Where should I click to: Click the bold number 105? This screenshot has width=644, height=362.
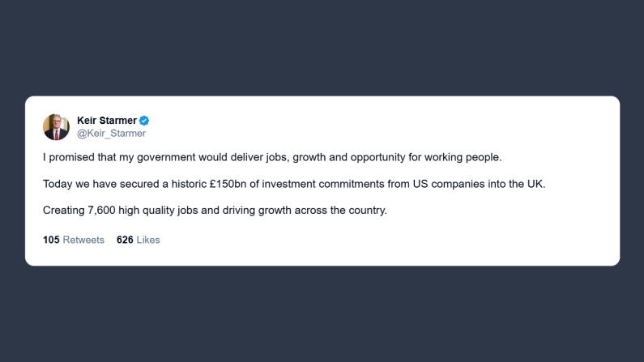point(51,240)
